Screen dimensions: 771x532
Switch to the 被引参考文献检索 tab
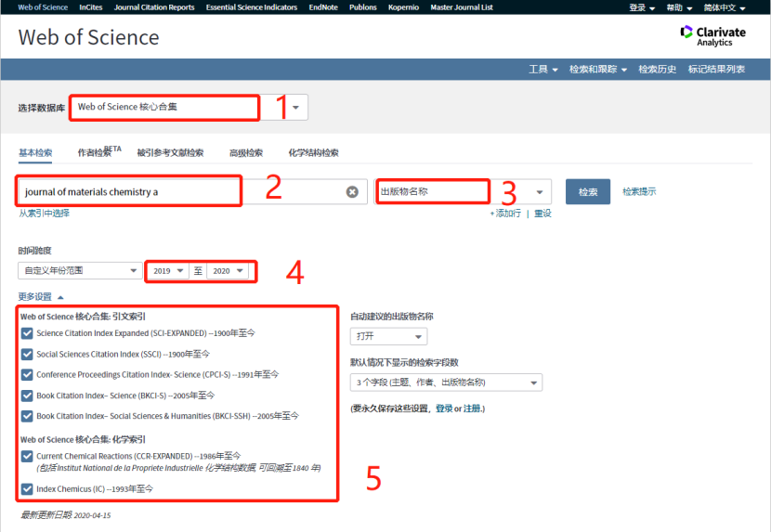(x=170, y=153)
